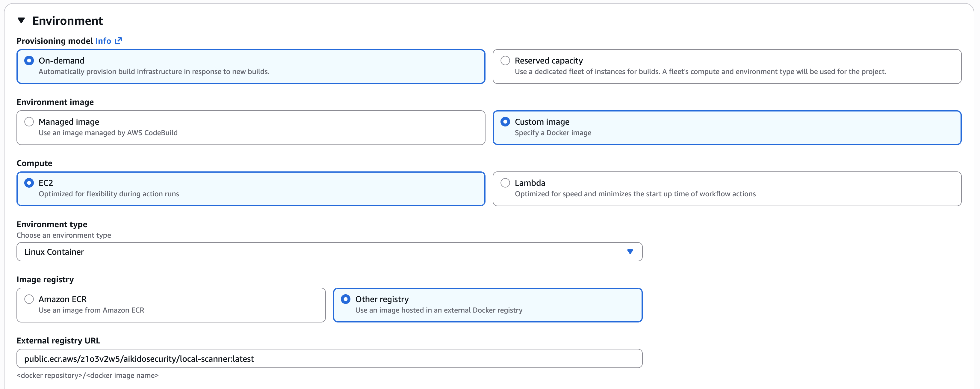Collapse the Environment section triangle
Viewport: 980px width, 389px height.
pyautogui.click(x=21, y=21)
